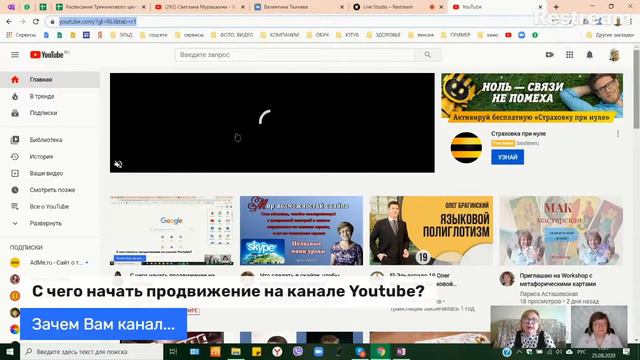Open Приглашаю на Workshop video title
640x360 pixels.
[558, 280]
